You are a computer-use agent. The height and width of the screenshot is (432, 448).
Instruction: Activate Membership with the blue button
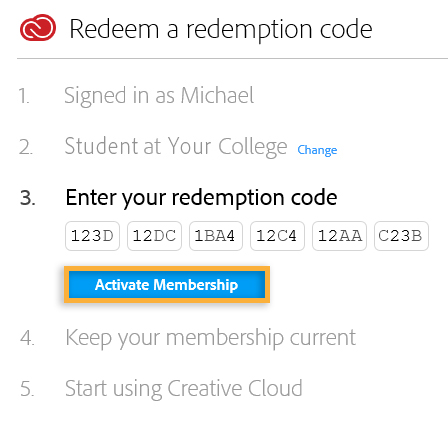pos(167,284)
